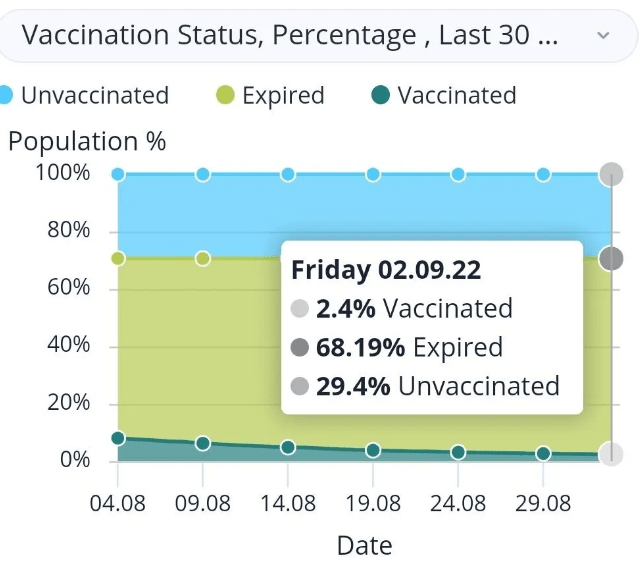Click the dropdown chevron arrow
This screenshot has height=569, width=641.
point(603,36)
